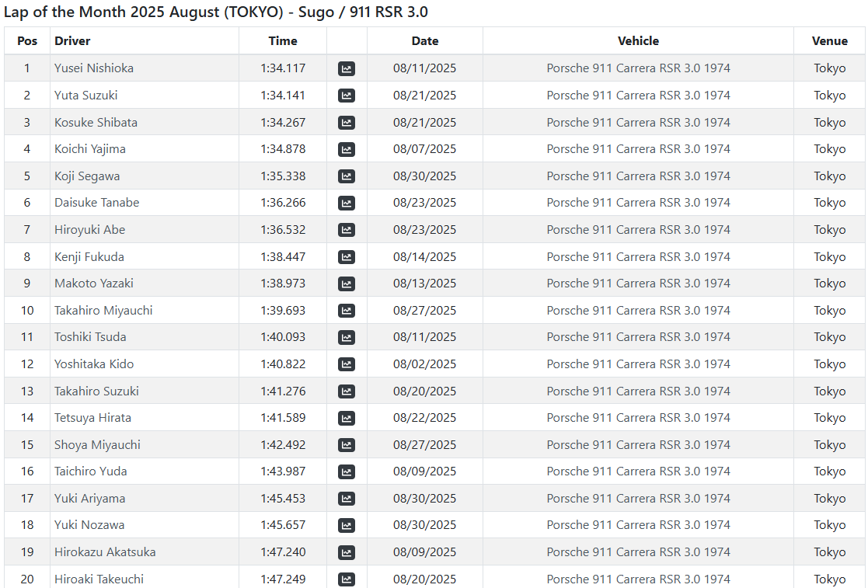Open lap chart icon for Hirokazu Akatsuka
Screen dimensions: 868x588
(347, 552)
